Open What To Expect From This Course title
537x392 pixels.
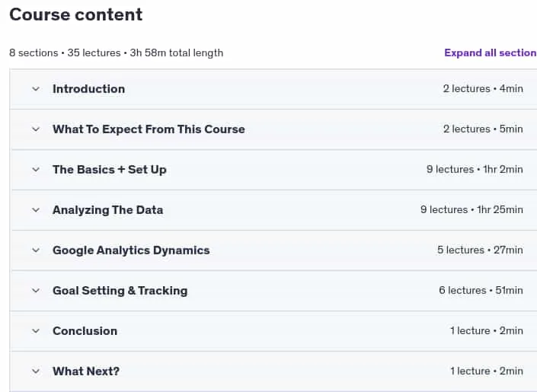[x=149, y=129]
